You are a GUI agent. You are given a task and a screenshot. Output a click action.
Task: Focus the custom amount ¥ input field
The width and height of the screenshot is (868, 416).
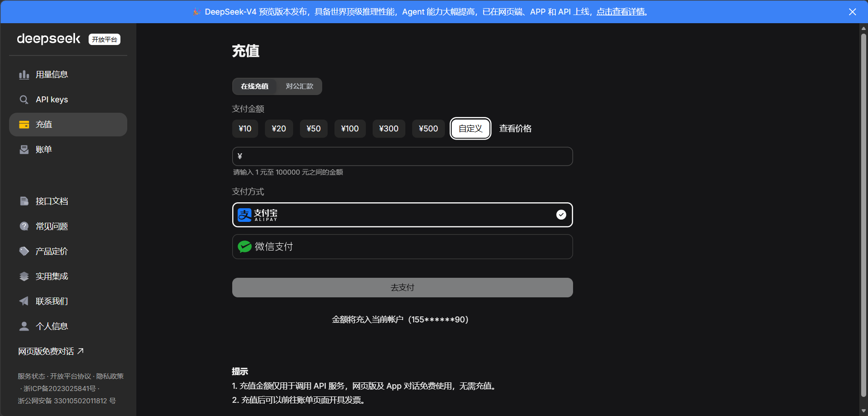pos(402,156)
